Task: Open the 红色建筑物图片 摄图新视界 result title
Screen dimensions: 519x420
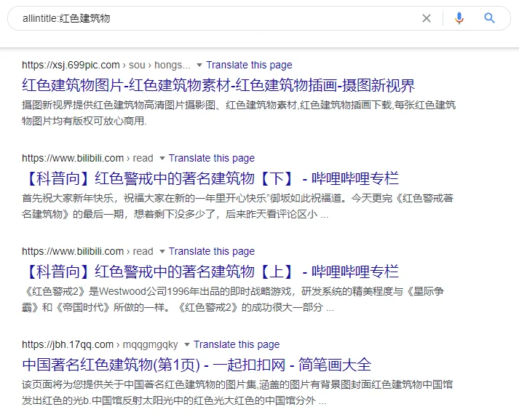Action: coord(218,85)
